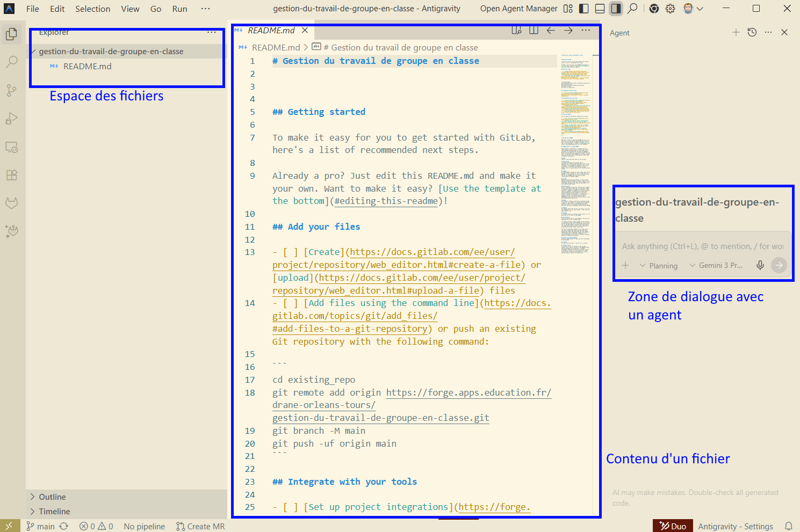Viewport: 800px width, 532px height.
Task: Toggle the bottom panel layout button
Action: click(600, 9)
